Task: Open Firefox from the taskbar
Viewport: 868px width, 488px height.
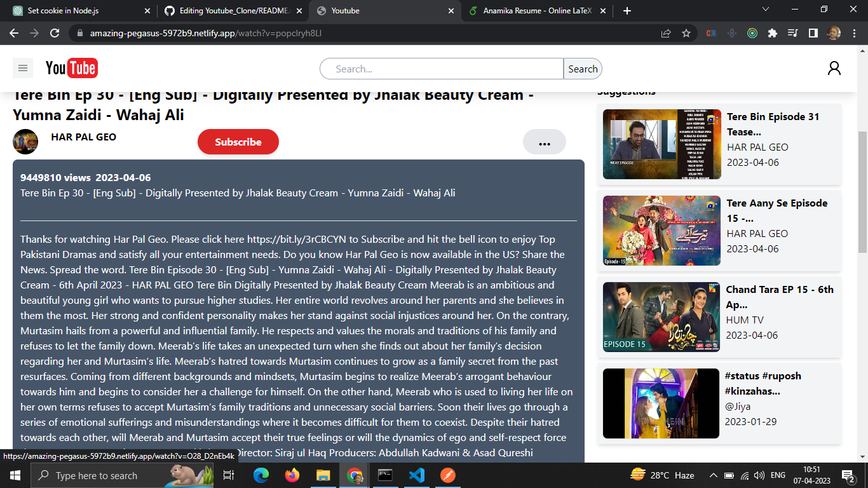Action: [292, 475]
